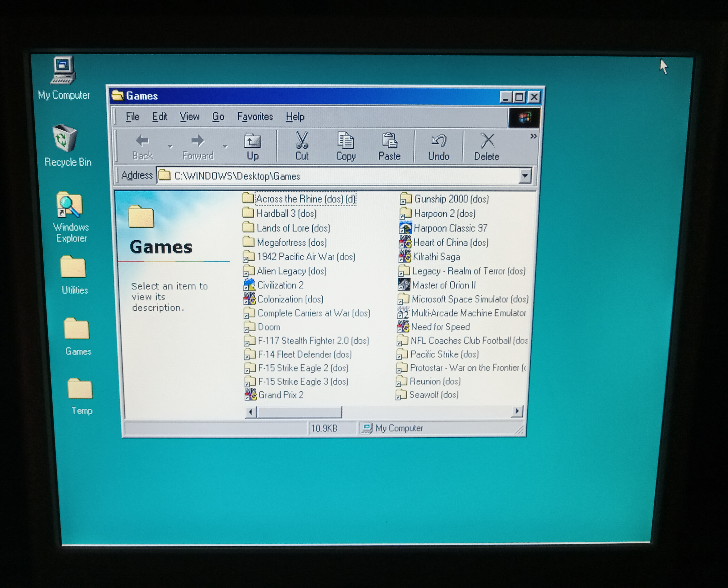Select the Recycle Bin desktop icon
728x588 pixels.
(65, 138)
